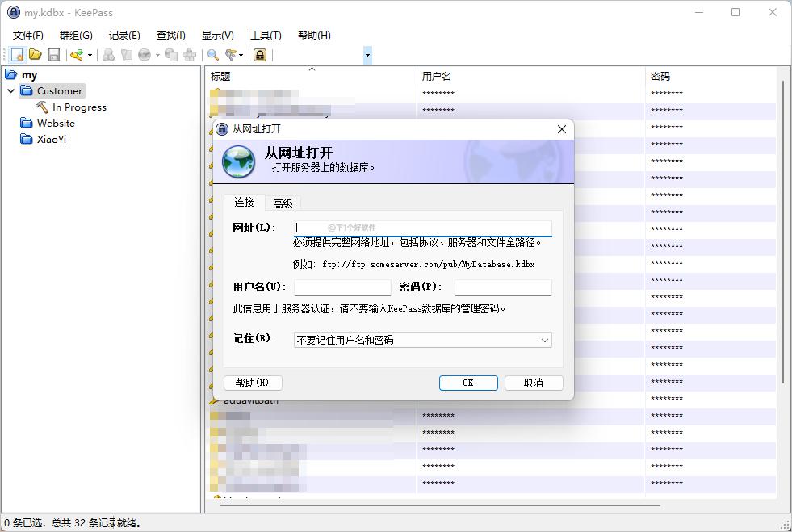
Task: Switch to the 高级 tab
Action: point(283,203)
